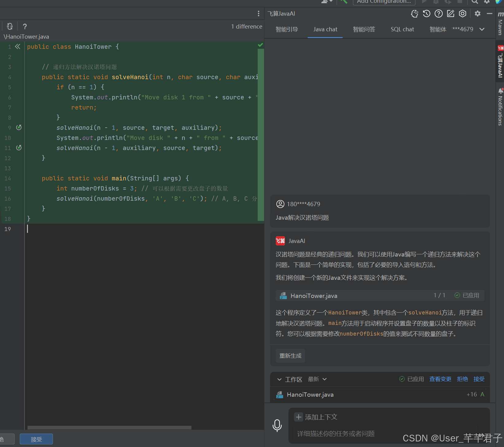Start a new chat with the edit icon
504x447 pixels.
pyautogui.click(x=450, y=13)
